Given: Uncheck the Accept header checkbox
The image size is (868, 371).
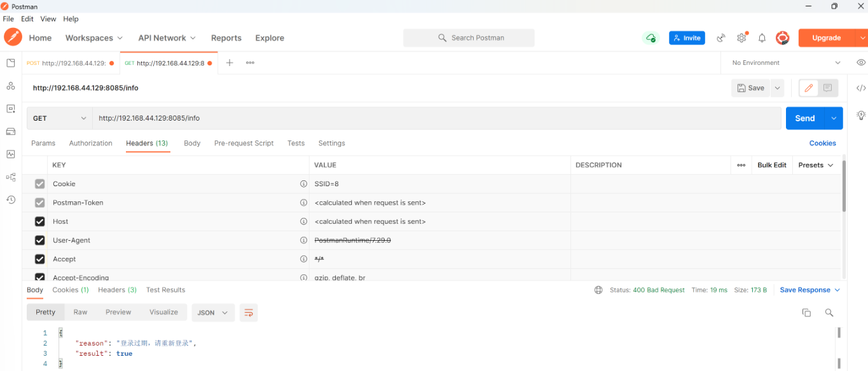Looking at the screenshot, I should [39, 259].
